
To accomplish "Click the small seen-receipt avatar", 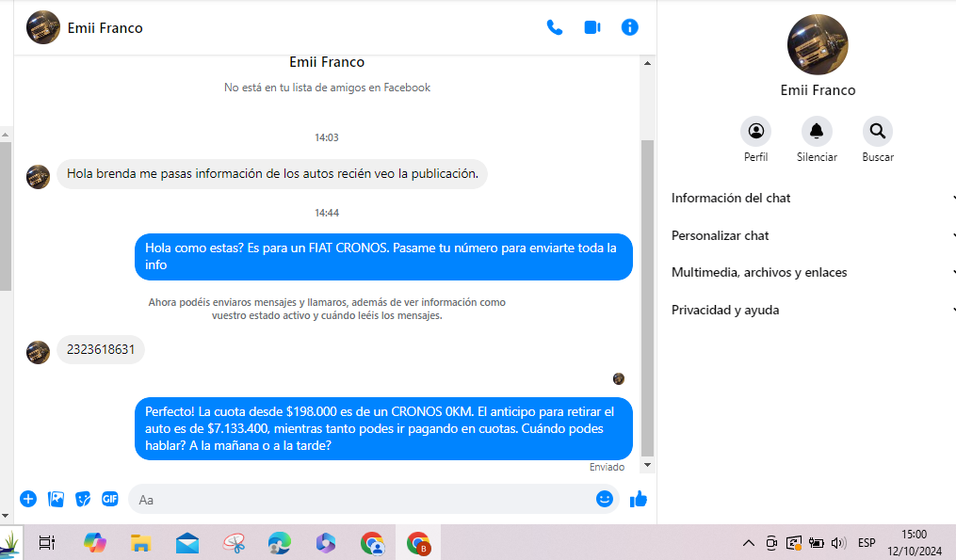I will pyautogui.click(x=618, y=379).
